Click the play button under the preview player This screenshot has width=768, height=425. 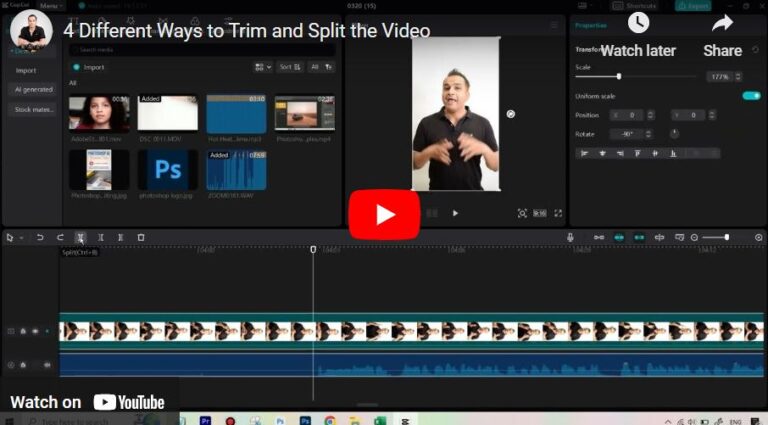pyautogui.click(x=455, y=213)
